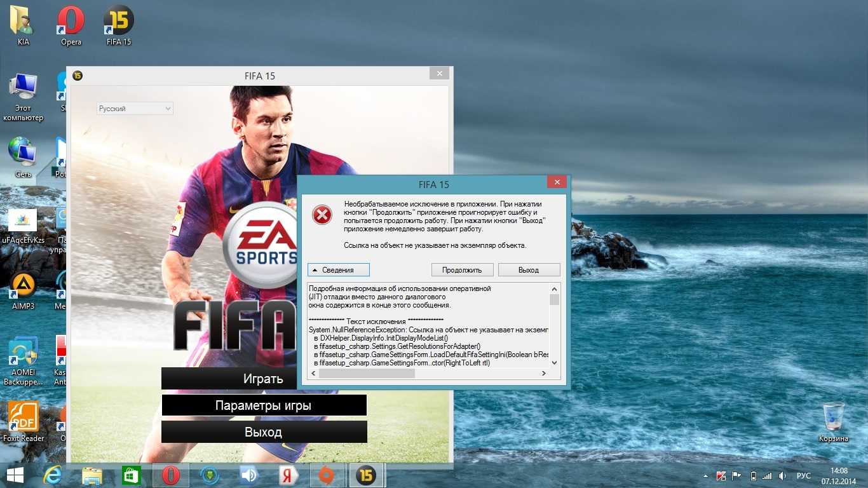Viewport: 868px width, 488px height.
Task: Select the uFAqcEfvKzs image file
Action: (24, 226)
